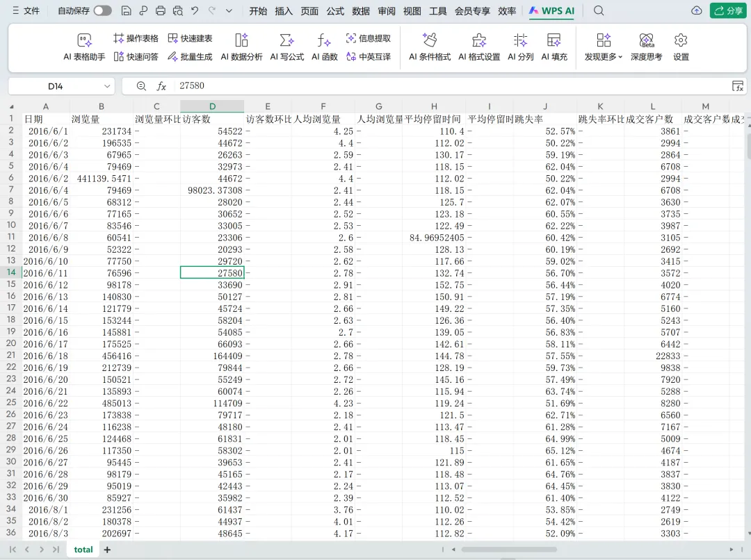Undo the last action
The image size is (751, 560).
(195, 10)
